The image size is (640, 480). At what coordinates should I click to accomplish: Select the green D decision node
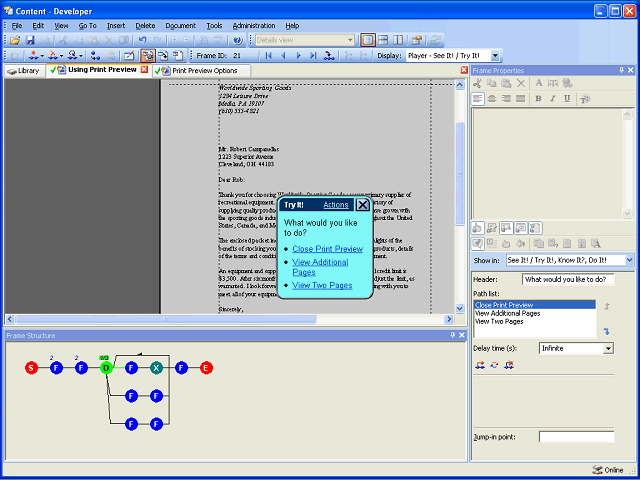tap(106, 368)
